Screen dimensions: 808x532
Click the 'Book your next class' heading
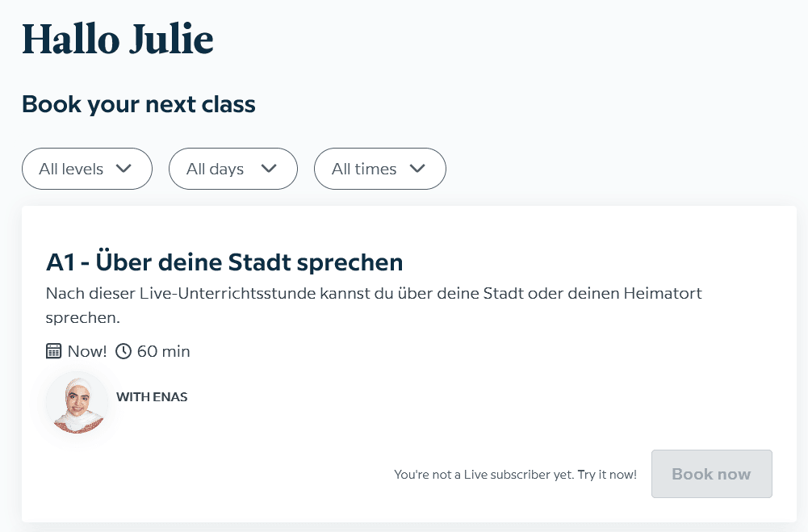click(139, 104)
